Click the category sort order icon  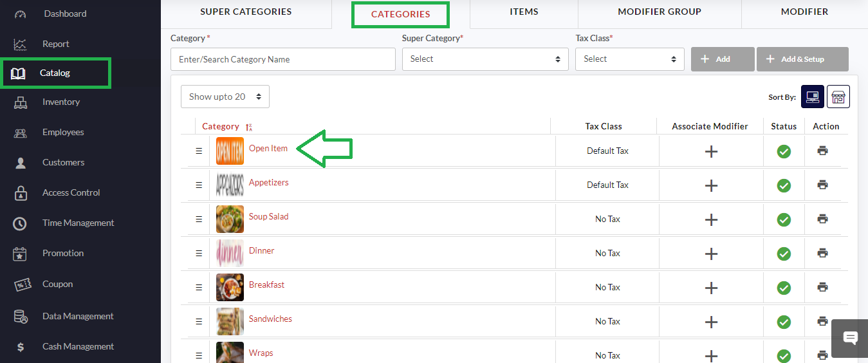tap(249, 127)
